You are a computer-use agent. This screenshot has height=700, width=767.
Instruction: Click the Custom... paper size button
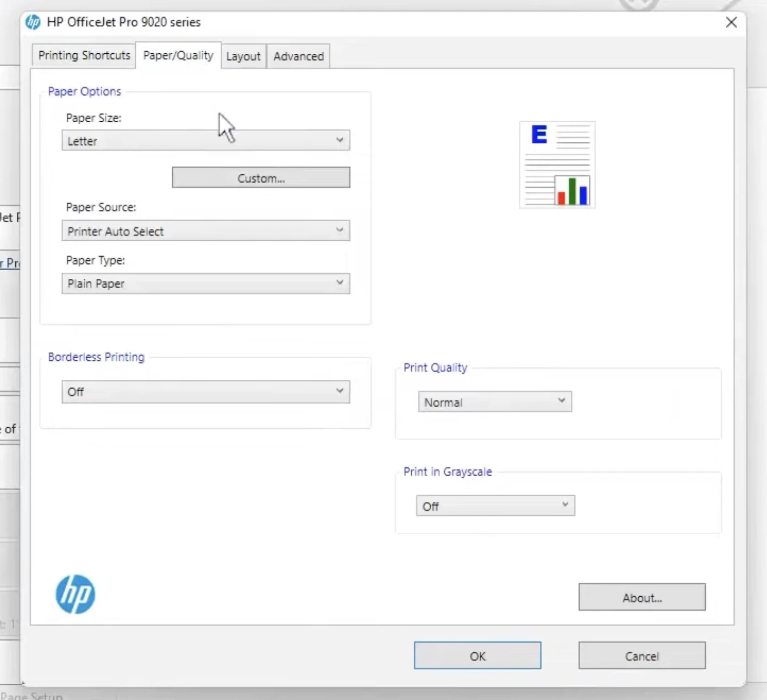tap(261, 178)
